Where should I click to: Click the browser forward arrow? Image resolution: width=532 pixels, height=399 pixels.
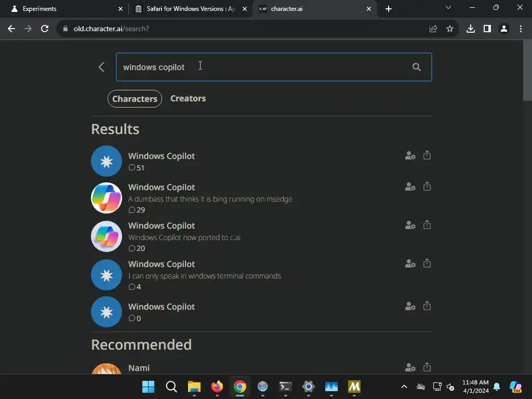pyautogui.click(x=28, y=29)
